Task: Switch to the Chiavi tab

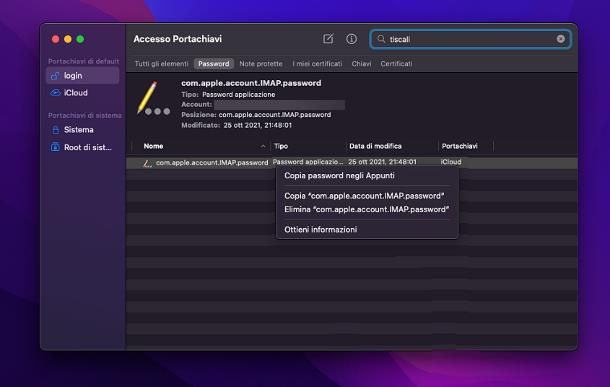Action: point(361,64)
